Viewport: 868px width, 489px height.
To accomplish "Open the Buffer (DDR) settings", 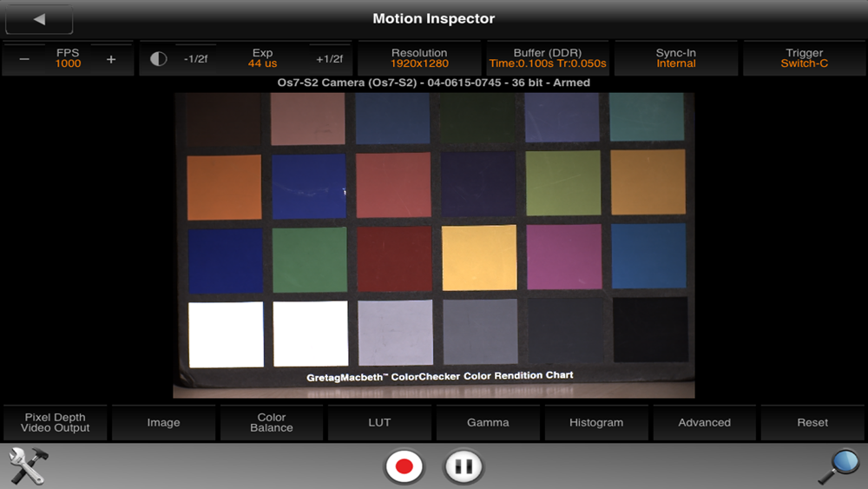I will pyautogui.click(x=548, y=58).
